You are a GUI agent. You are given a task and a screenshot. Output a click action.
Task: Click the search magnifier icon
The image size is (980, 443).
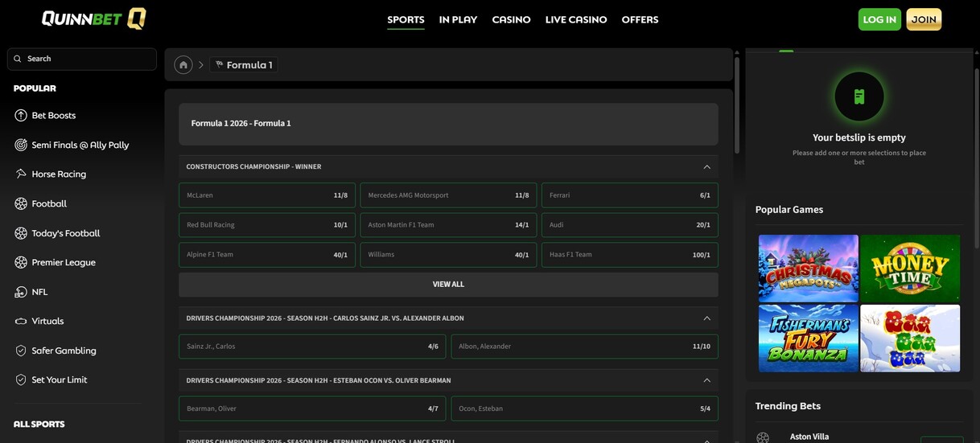(x=18, y=59)
